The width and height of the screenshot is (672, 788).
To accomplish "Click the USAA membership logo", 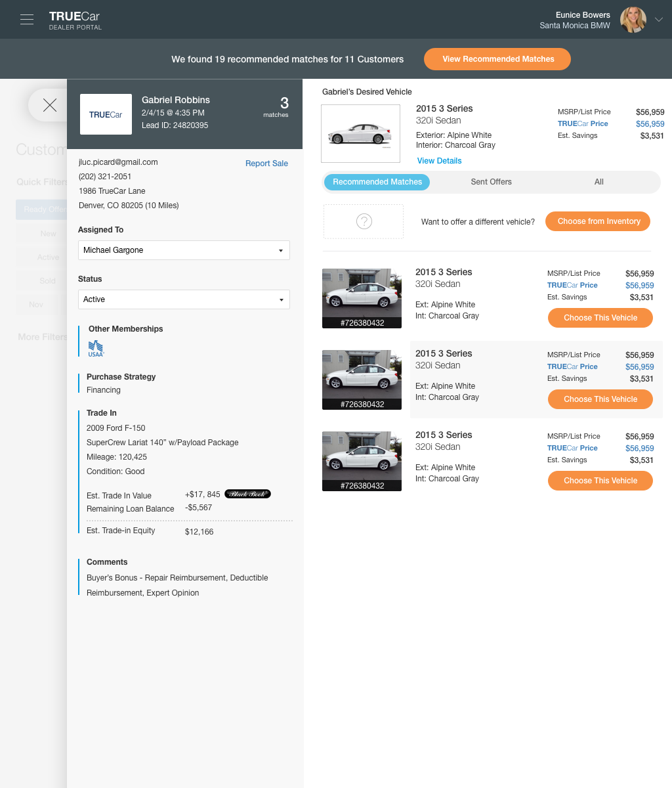I will (x=96, y=348).
